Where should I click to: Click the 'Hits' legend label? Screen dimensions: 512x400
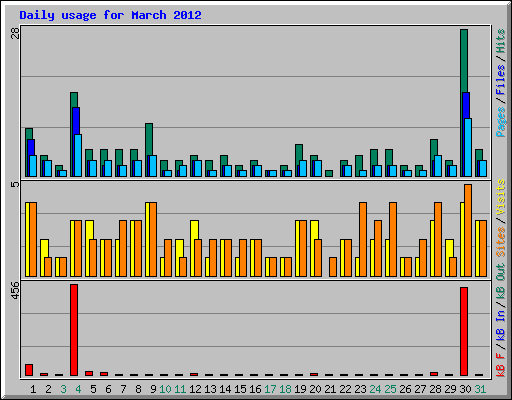coord(501,41)
